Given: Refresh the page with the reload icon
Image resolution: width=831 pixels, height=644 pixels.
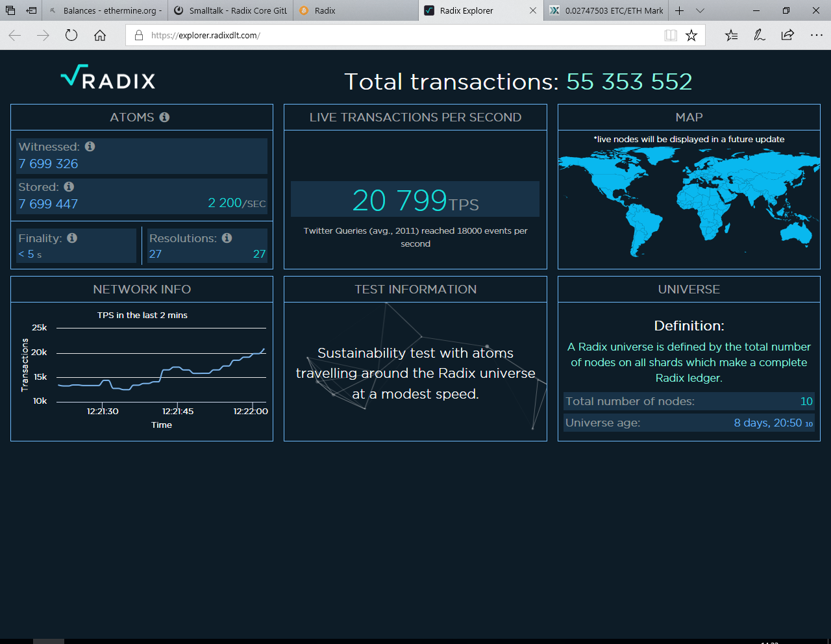Looking at the screenshot, I should [x=71, y=36].
